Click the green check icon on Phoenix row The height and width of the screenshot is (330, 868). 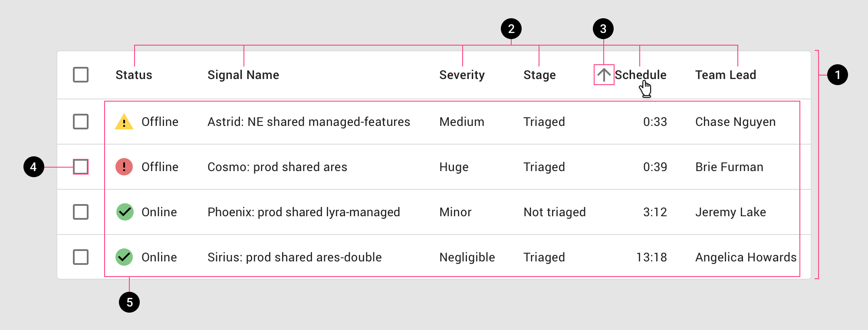click(125, 212)
